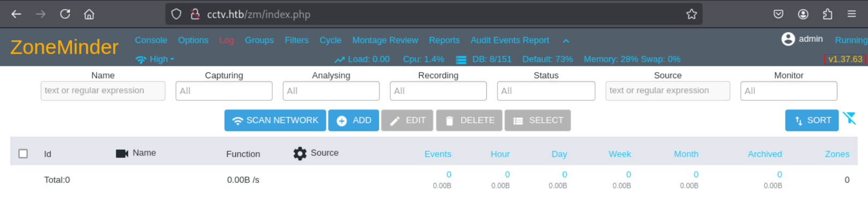Bookmark this page with the star
This screenshot has height=207, width=868.
692,14
